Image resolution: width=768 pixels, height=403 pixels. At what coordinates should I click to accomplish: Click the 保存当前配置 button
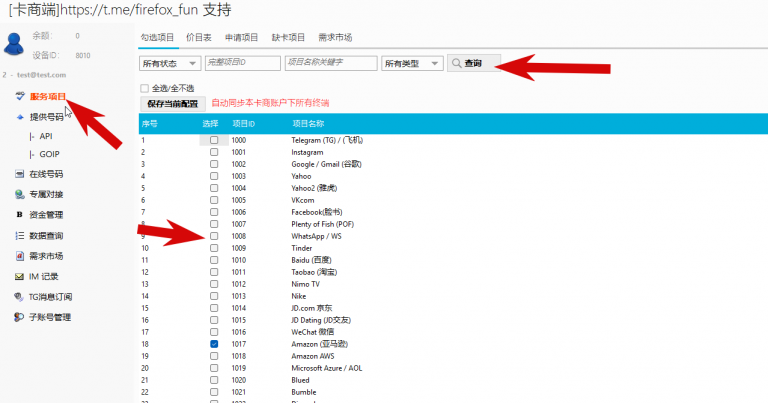point(172,103)
